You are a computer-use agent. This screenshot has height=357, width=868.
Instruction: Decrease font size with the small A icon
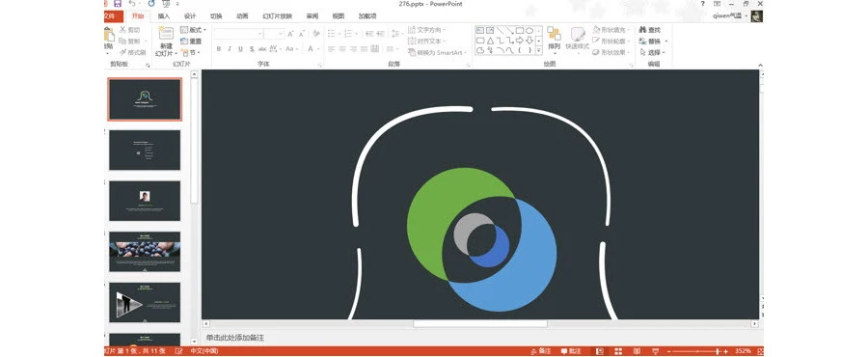point(302,35)
